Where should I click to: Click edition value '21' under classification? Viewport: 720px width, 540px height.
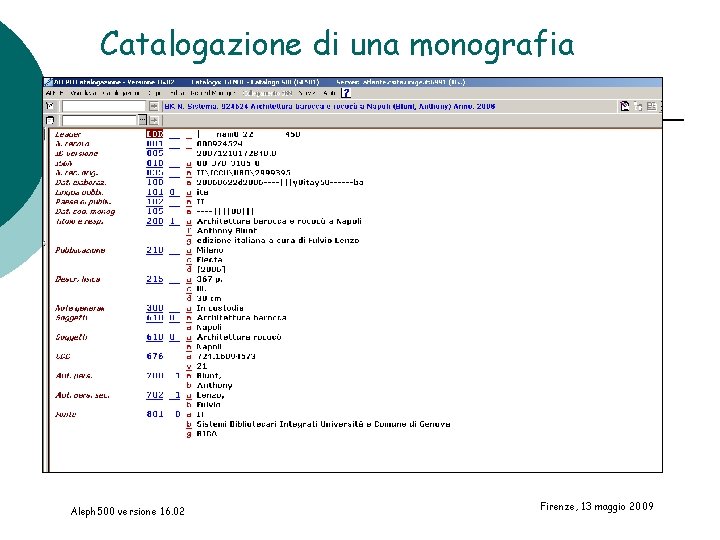(x=202, y=366)
